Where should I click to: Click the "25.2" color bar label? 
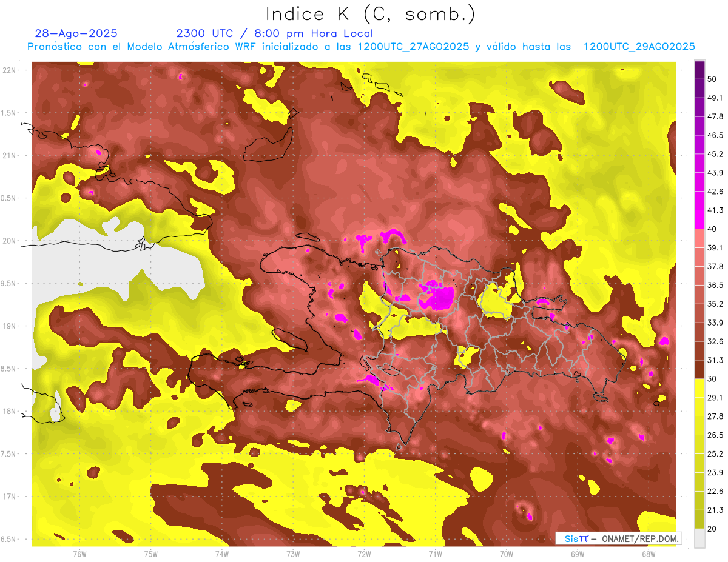click(x=715, y=453)
